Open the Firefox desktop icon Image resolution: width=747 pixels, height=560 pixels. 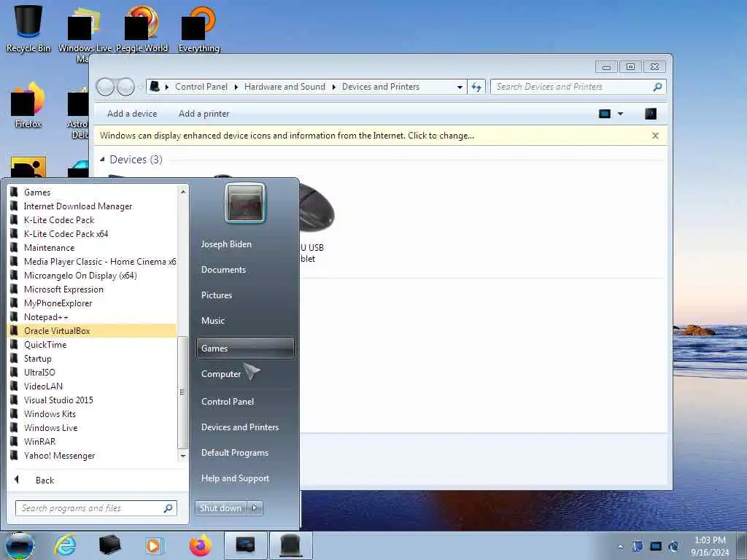(28, 106)
